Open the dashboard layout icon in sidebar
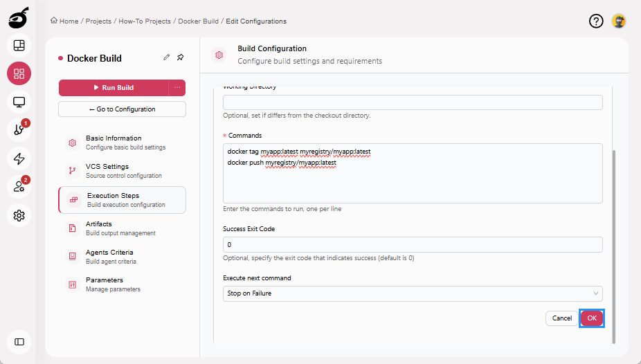Image resolution: width=641 pixels, height=364 pixels. [x=19, y=46]
